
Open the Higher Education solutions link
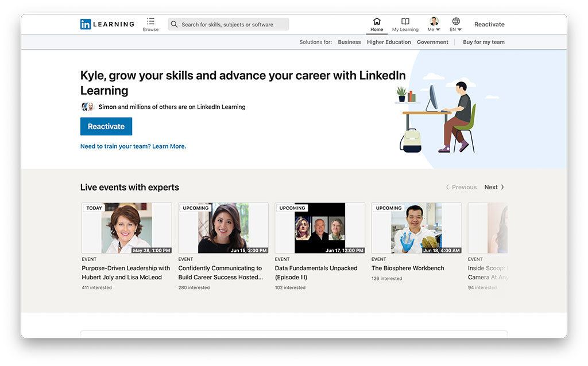[389, 42]
